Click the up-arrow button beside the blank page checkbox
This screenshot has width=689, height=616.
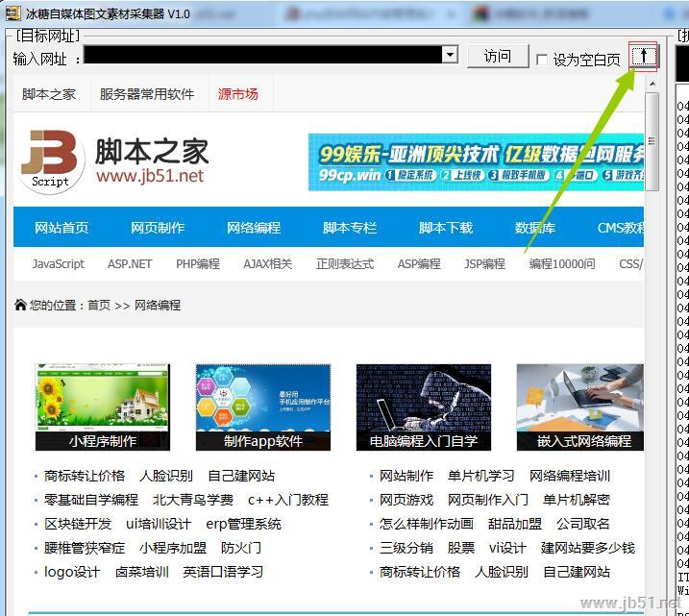[x=644, y=57]
